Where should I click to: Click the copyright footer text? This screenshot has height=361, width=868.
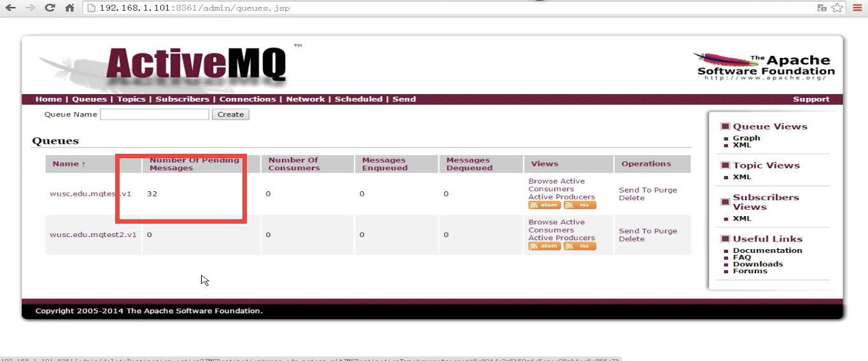click(x=149, y=311)
